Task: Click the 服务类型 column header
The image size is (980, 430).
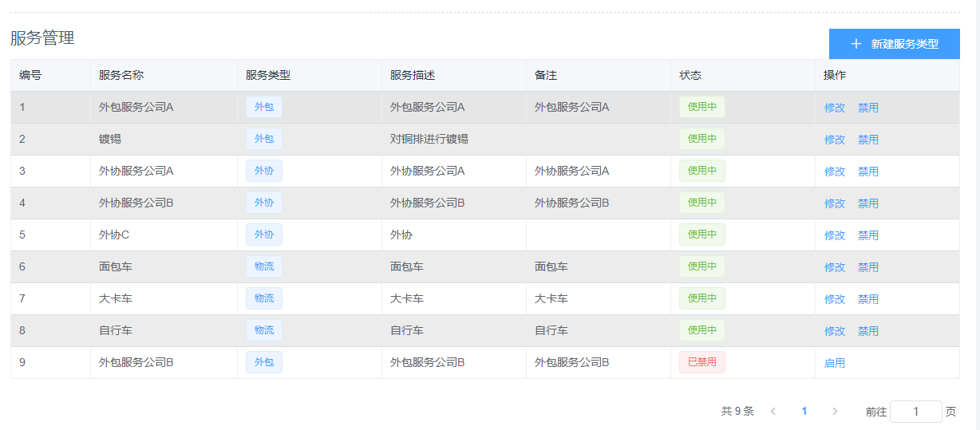Action: [268, 75]
